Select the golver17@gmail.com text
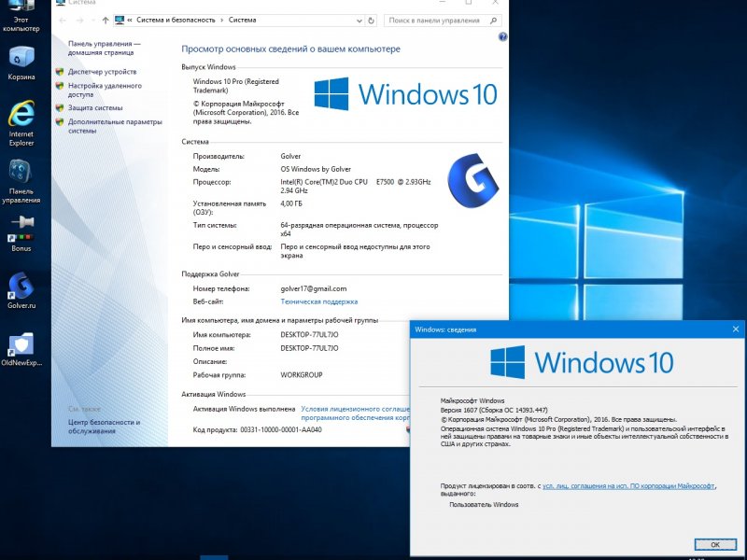Screen dimensions: 747x560 tap(314, 288)
